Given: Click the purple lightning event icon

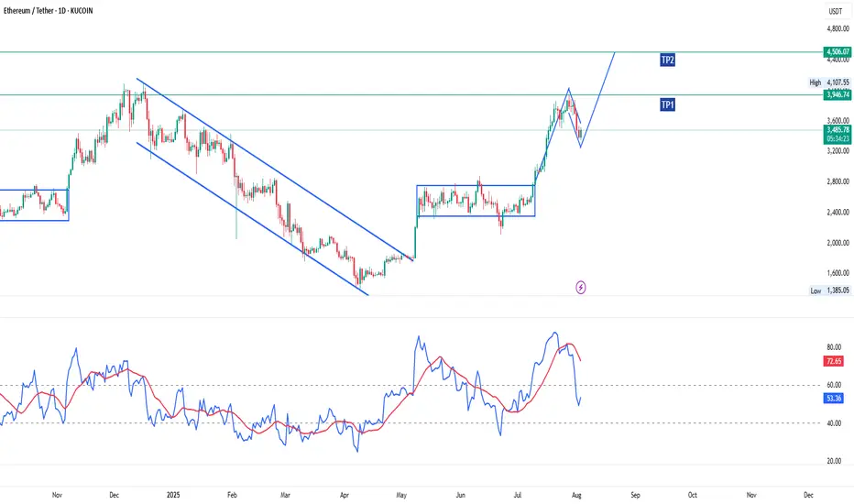Looking at the screenshot, I should pyautogui.click(x=581, y=287).
